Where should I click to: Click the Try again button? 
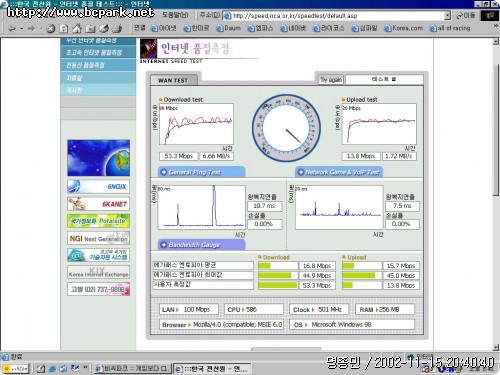point(331,80)
